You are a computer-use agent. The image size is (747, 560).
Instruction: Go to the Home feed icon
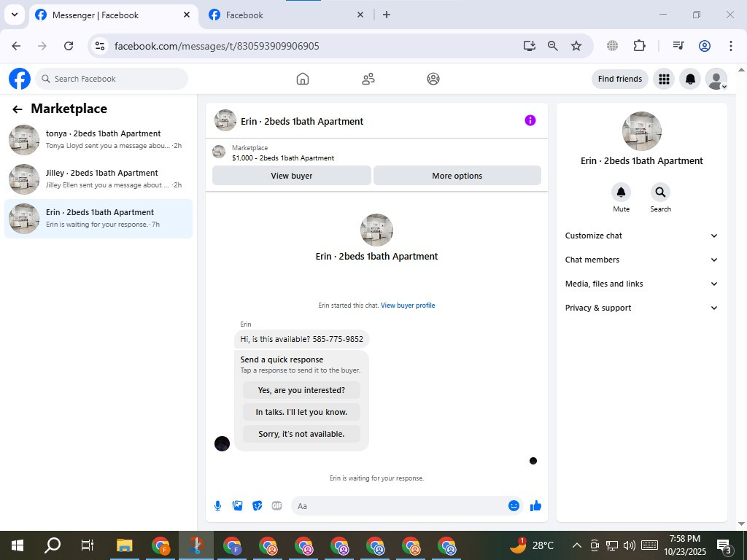click(x=303, y=79)
